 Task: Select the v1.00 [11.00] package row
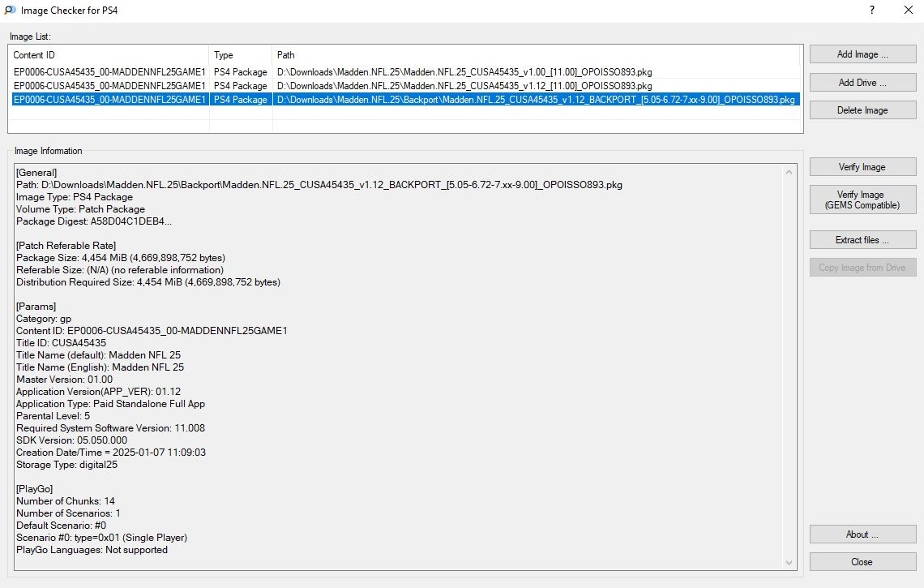coord(405,72)
